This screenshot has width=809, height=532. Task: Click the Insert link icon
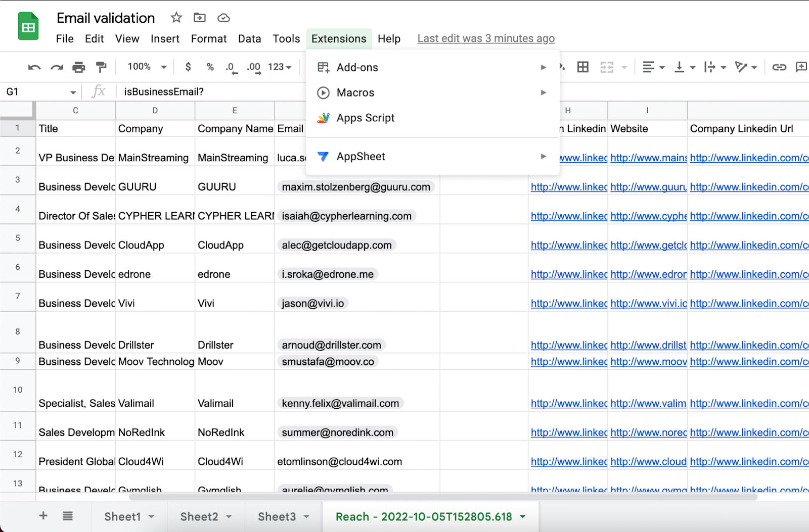[779, 67]
